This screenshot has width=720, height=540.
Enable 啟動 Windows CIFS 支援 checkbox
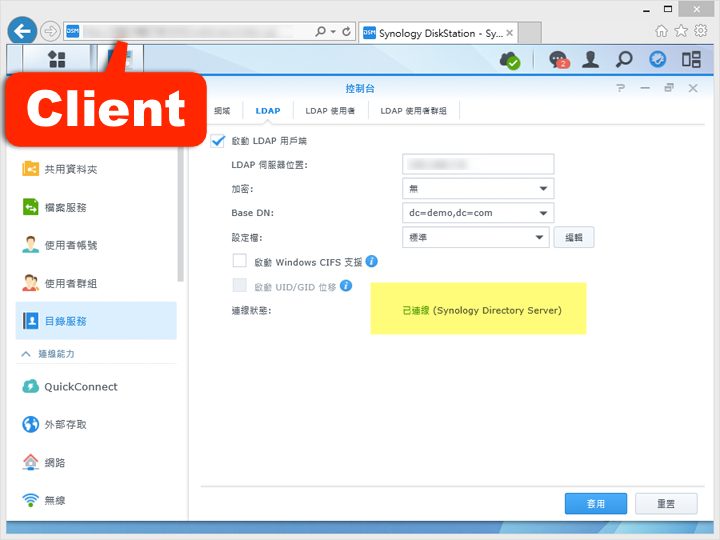coord(240,261)
